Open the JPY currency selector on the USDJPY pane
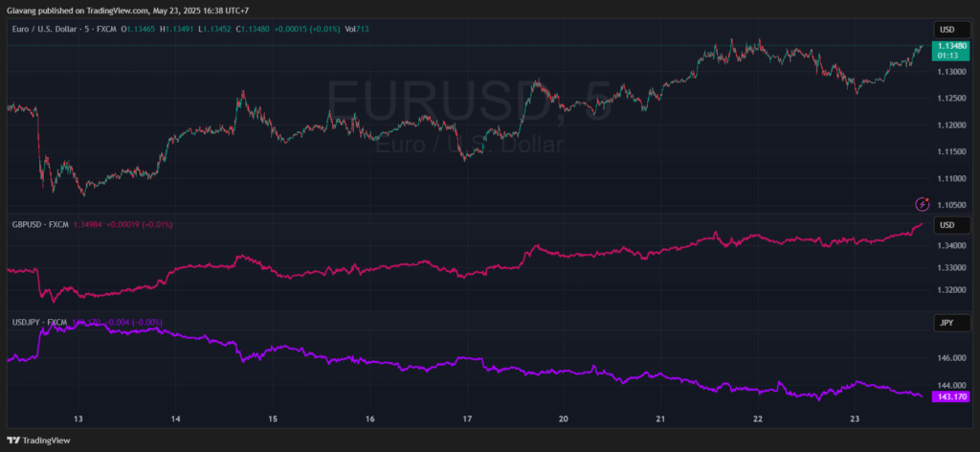 947,324
